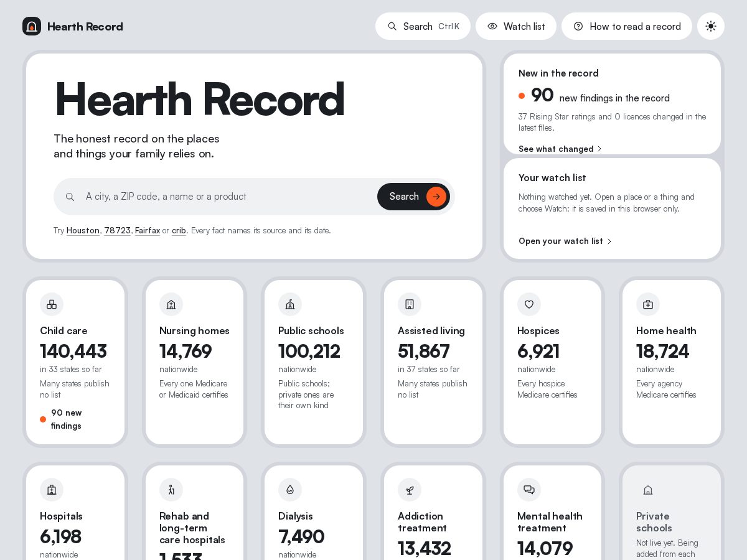Viewport: 747px width, 560px height.
Task: Click the 6,921 hospices count
Action: point(538,351)
